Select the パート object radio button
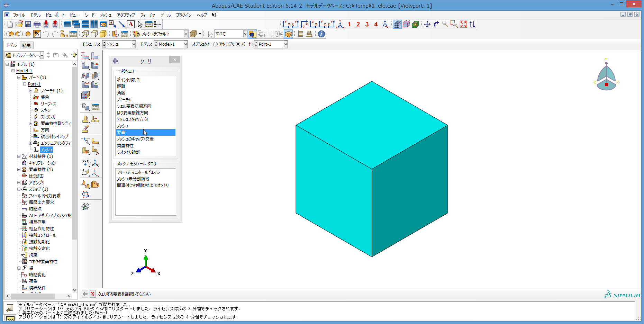 tap(238, 44)
